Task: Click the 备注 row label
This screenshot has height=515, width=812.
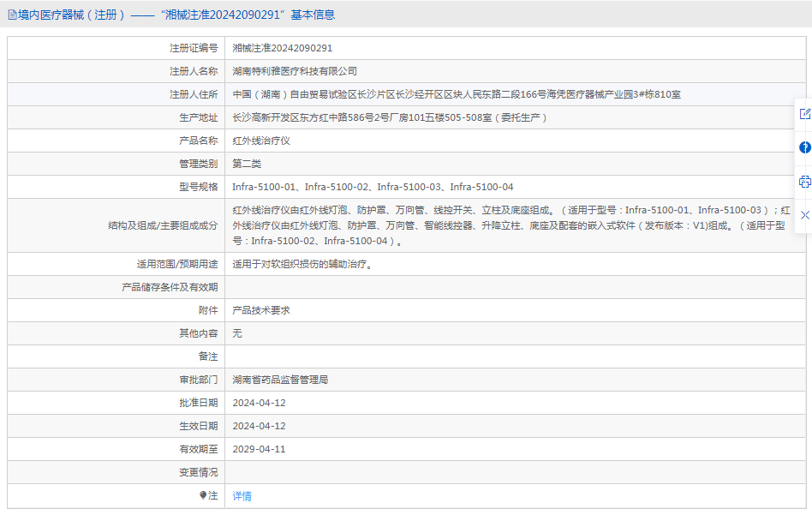Action: point(208,356)
